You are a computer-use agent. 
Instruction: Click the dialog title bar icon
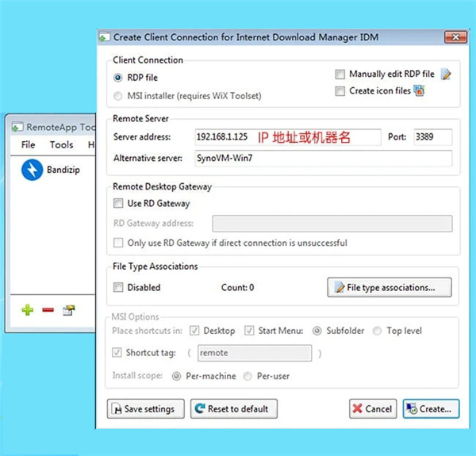click(x=105, y=37)
